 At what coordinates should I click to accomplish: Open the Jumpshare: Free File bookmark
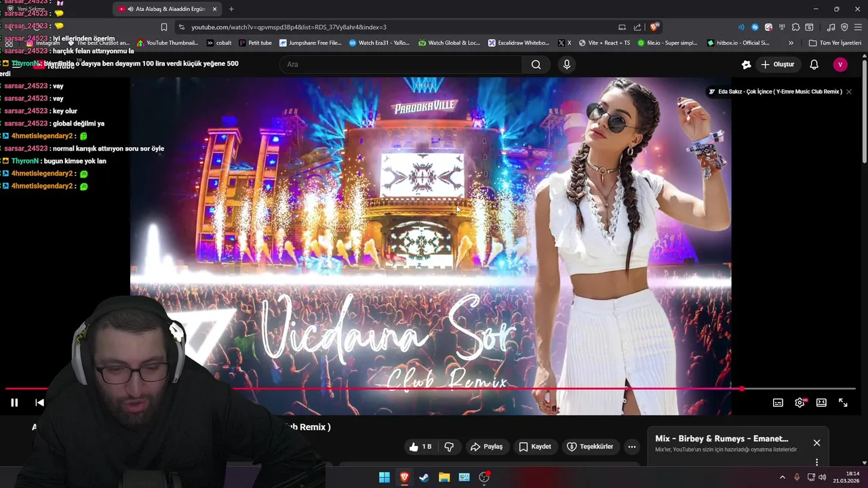pos(310,43)
